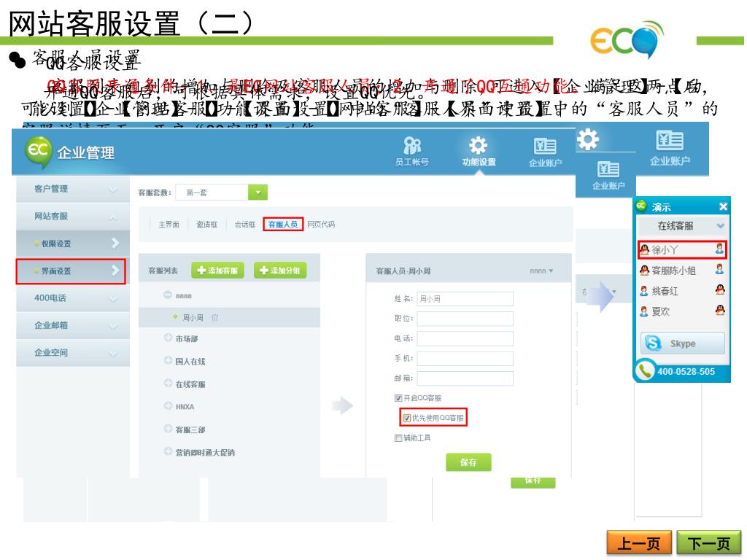Viewport: 747px width, 560px height.
Task: Open the 客服套数 第一套 dropdown arrow
Action: [x=258, y=192]
